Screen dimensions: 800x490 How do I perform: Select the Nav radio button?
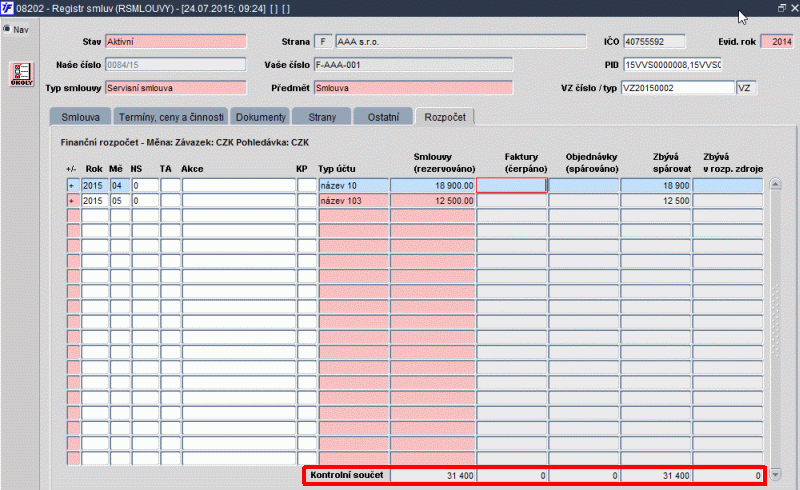[6, 29]
